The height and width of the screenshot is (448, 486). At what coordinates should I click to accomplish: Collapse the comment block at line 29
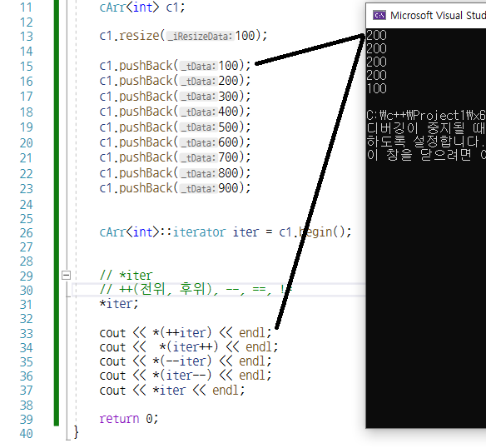click(66, 275)
